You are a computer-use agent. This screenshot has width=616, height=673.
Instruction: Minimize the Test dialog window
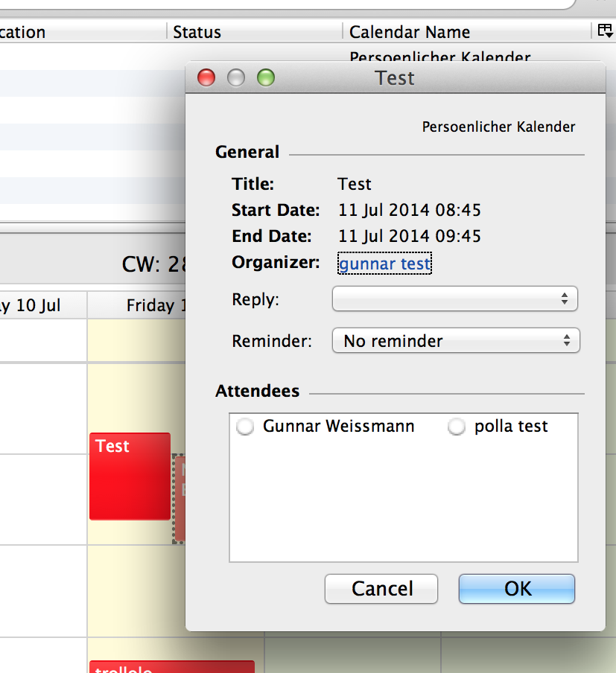point(235,77)
